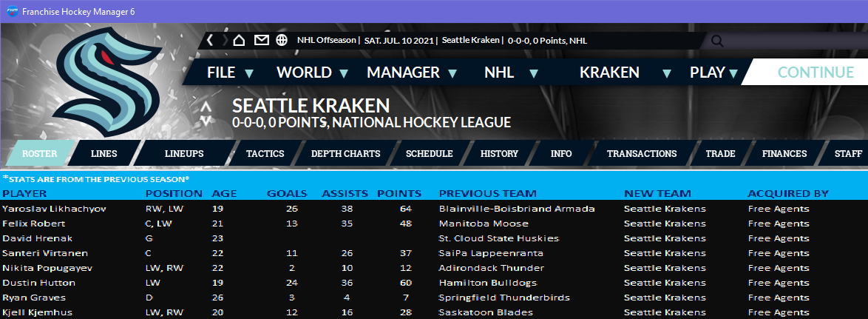
Task: Open the globe web browser icon
Action: click(282, 41)
